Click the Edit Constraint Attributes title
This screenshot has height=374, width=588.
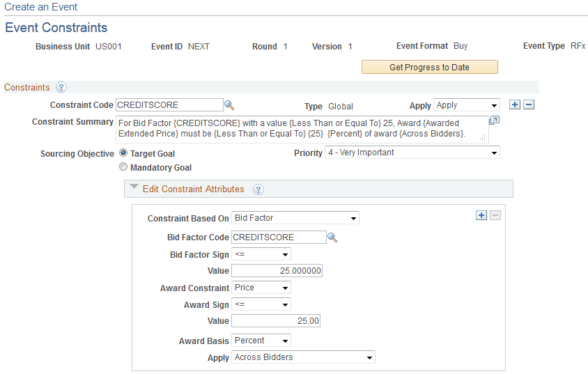click(x=194, y=189)
